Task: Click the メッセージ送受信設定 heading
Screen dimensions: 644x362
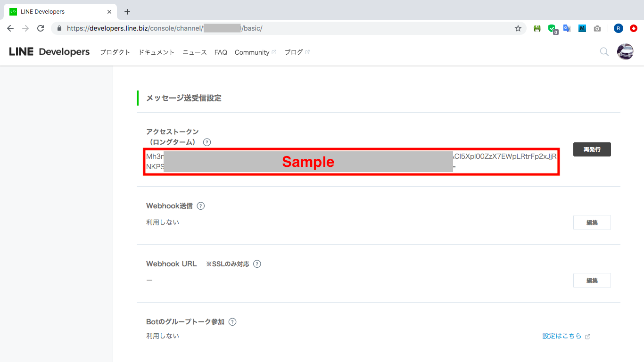Action: 184,98
